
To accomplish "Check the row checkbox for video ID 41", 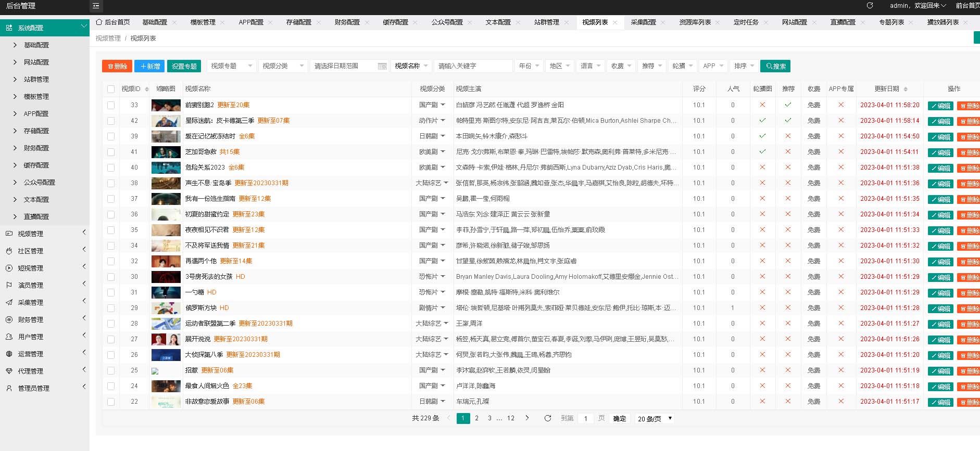I will (111, 152).
